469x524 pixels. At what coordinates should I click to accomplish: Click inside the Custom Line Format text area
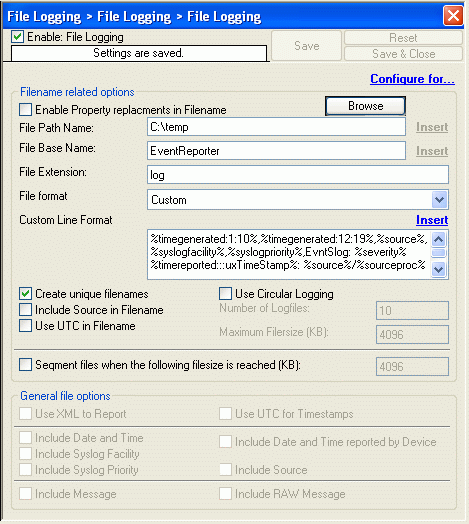289,254
